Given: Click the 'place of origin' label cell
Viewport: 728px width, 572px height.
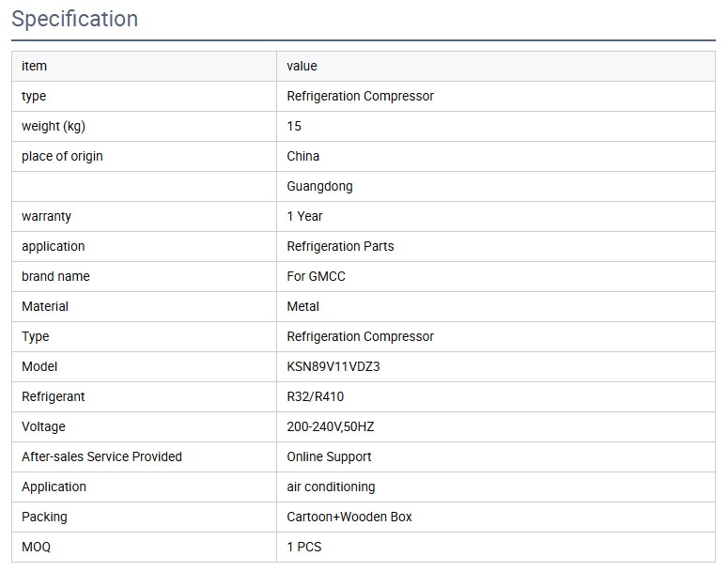Looking at the screenshot, I should point(62,156).
